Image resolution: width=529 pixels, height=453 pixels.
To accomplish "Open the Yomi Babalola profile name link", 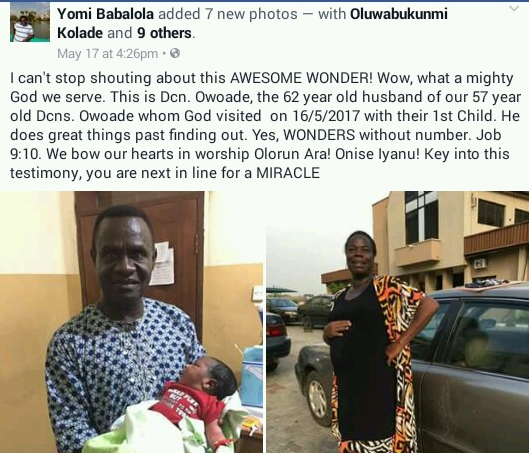I will [106, 14].
